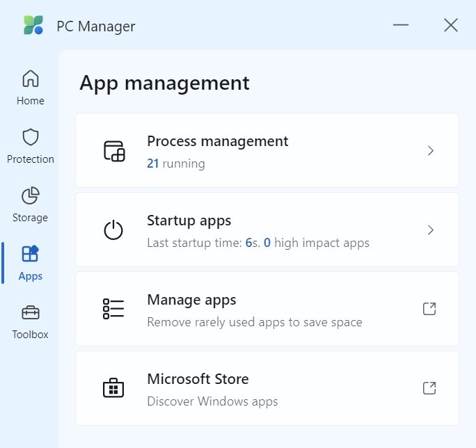Switch to the Storage label
The image size is (476, 448).
pyautogui.click(x=31, y=218)
